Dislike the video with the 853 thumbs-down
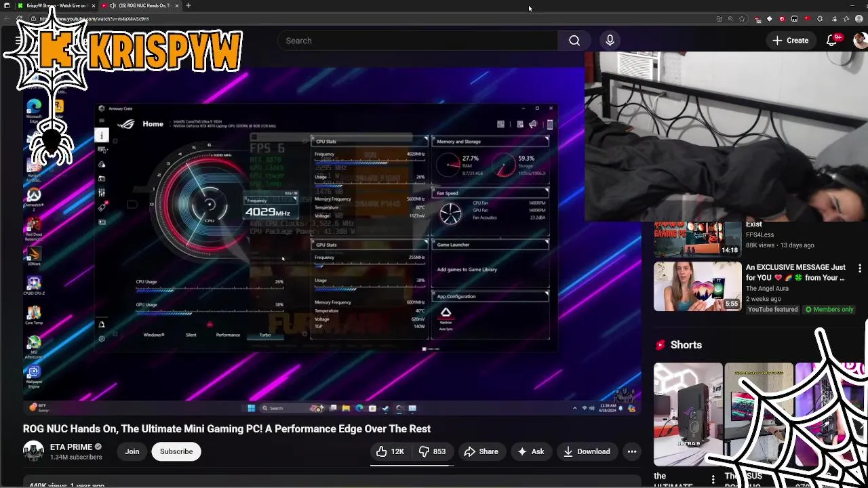The height and width of the screenshot is (488, 868). point(432,451)
